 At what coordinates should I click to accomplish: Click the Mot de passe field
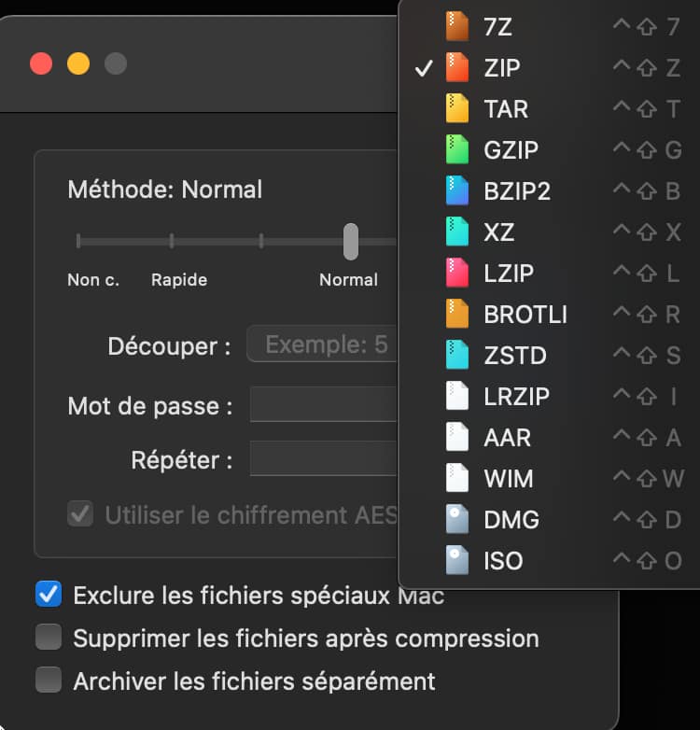(x=324, y=406)
